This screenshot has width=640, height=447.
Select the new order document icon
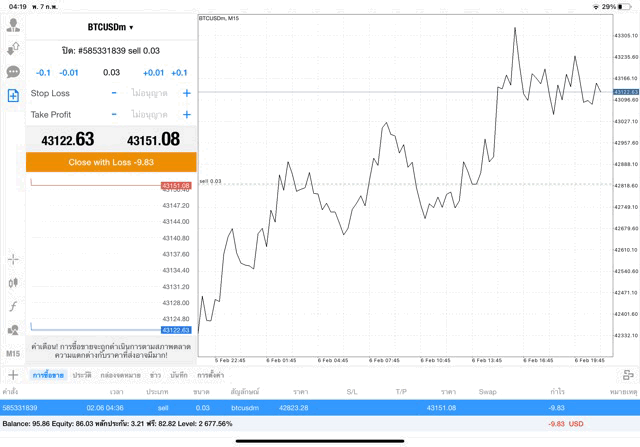13,96
